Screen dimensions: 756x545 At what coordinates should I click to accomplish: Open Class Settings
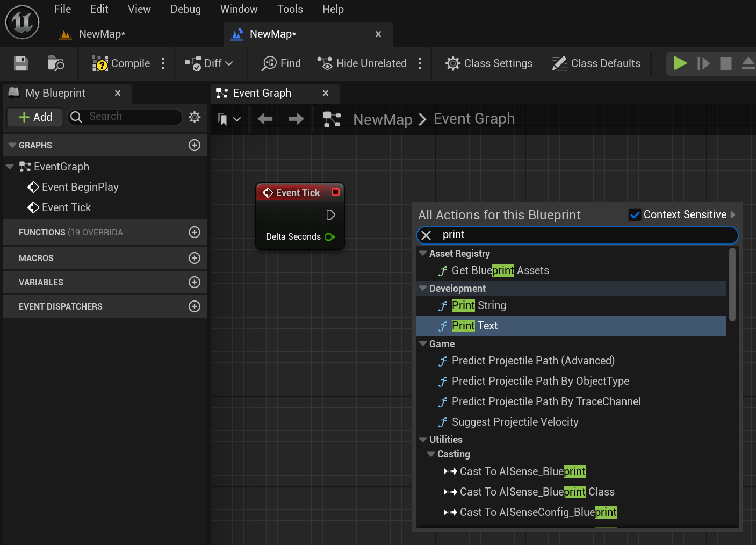pos(489,63)
